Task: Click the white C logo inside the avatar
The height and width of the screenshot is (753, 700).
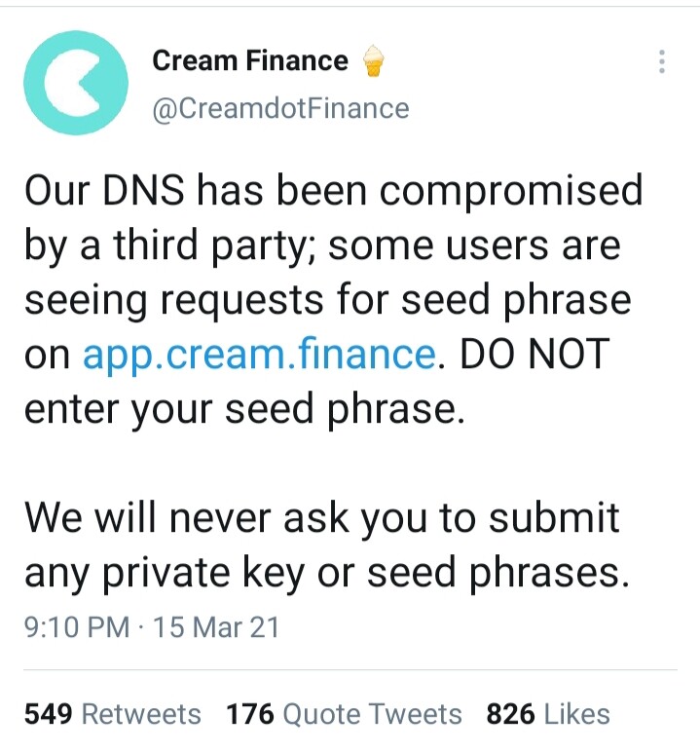Action: 73,83
